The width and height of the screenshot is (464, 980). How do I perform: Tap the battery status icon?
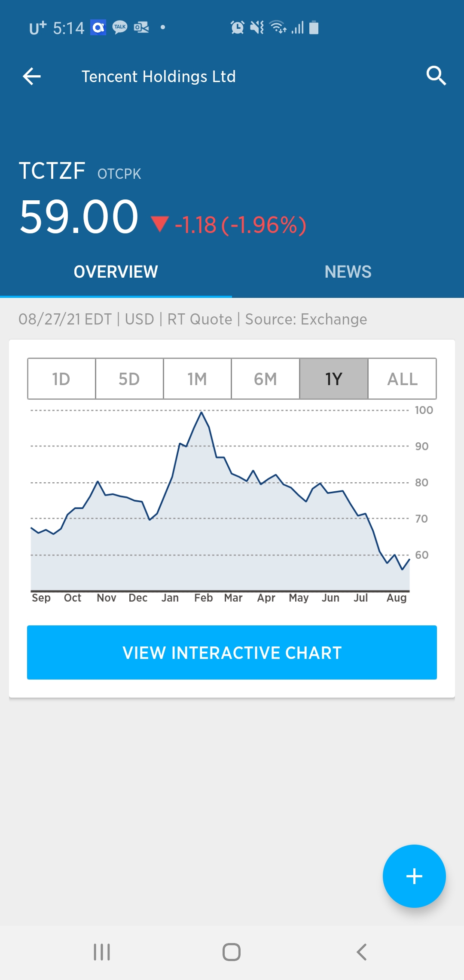tap(314, 28)
